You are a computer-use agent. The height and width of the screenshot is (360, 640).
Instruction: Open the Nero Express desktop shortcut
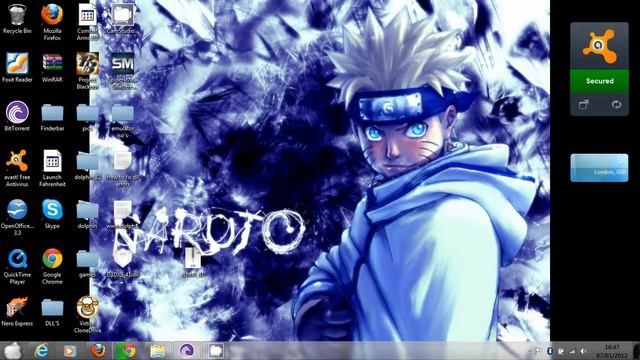pos(17,311)
